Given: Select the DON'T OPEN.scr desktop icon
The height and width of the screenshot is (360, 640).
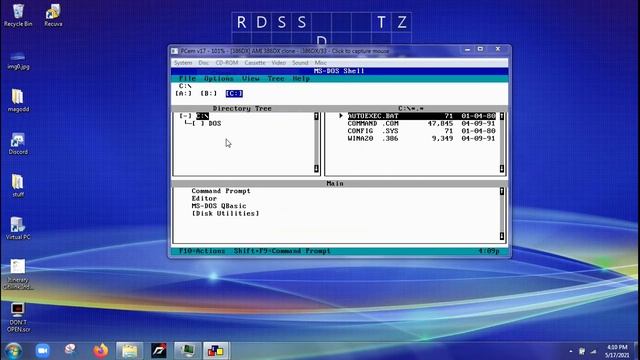Looking at the screenshot, I should (x=18, y=318).
